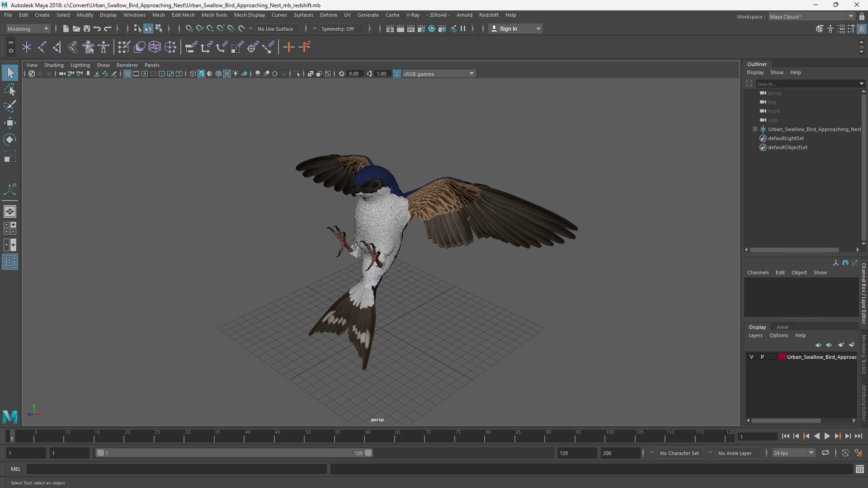This screenshot has height=488, width=868.
Task: Open the Outliner search filter dropdown arrow
Action: click(861, 84)
